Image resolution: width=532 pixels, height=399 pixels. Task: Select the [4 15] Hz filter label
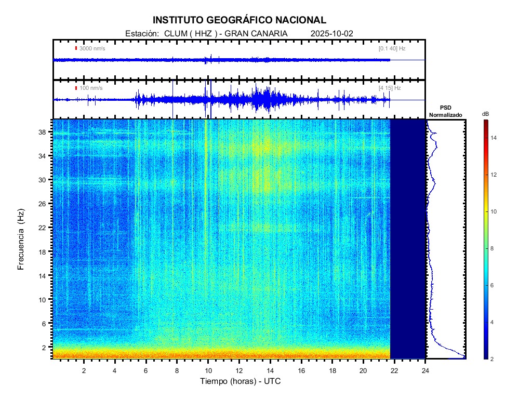click(x=389, y=88)
